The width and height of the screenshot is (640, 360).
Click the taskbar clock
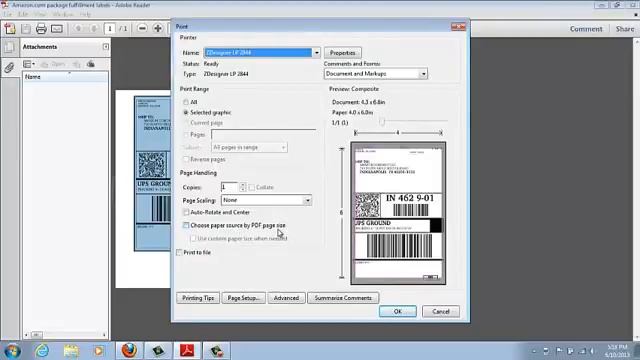click(x=617, y=351)
